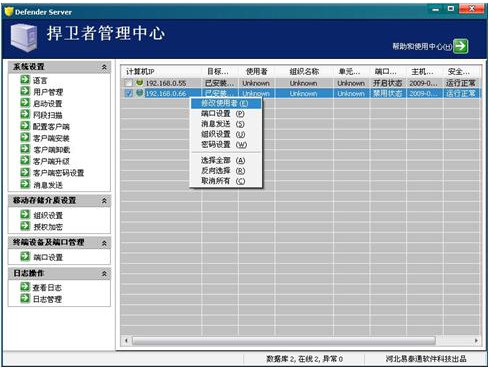The height and width of the screenshot is (368, 489).
Task: Click the green arrow icon beside 启动设置
Action: pyautogui.click(x=25, y=102)
